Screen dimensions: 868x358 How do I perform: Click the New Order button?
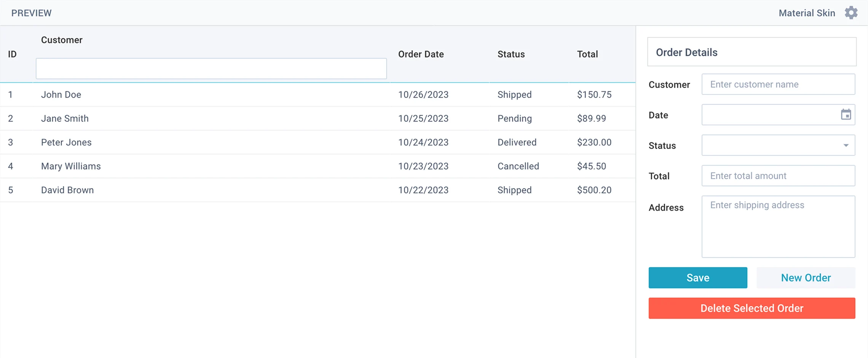[806, 278]
